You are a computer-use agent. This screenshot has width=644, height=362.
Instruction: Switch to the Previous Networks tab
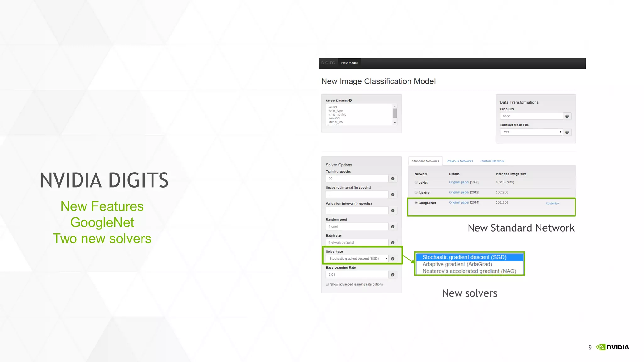(459, 161)
